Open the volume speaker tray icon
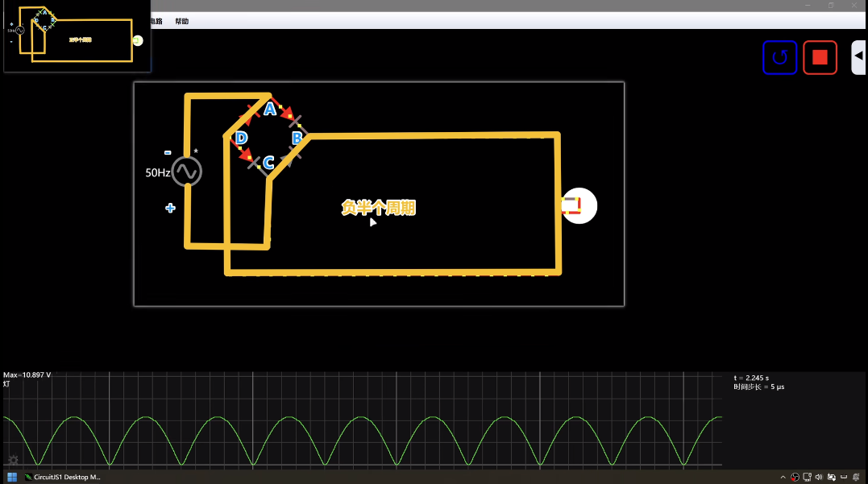868x484 pixels. pos(819,478)
